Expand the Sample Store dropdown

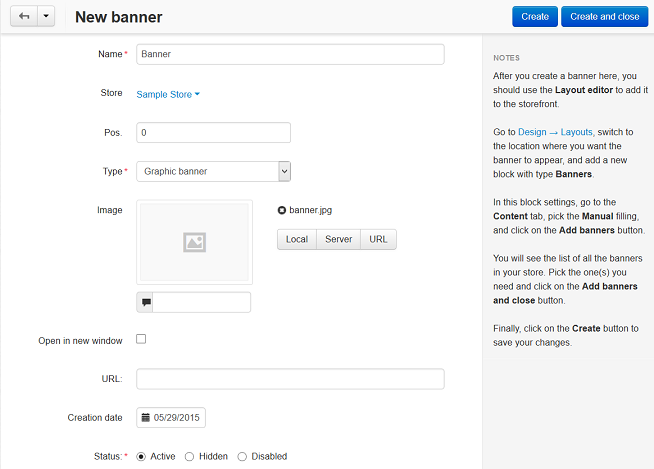pos(168,94)
